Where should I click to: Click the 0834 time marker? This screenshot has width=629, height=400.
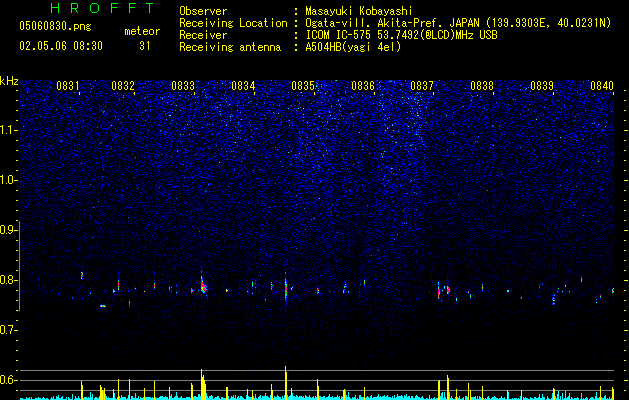(243, 86)
